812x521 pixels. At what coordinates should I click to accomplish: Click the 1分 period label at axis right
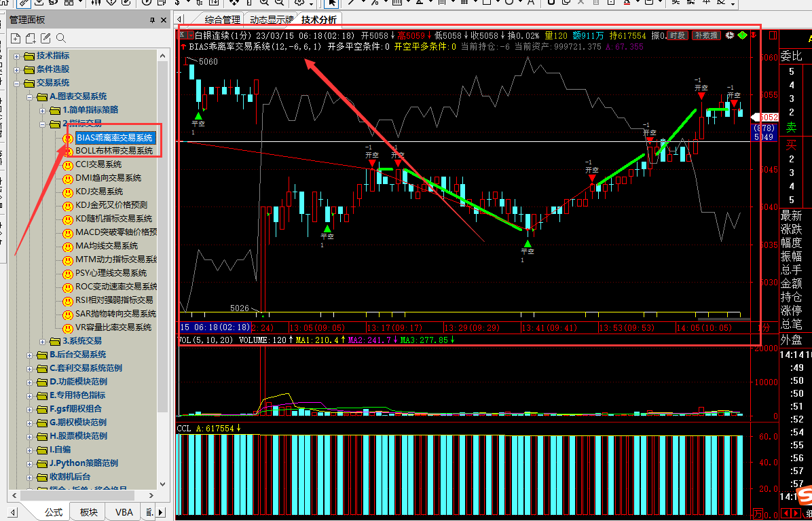click(x=763, y=328)
